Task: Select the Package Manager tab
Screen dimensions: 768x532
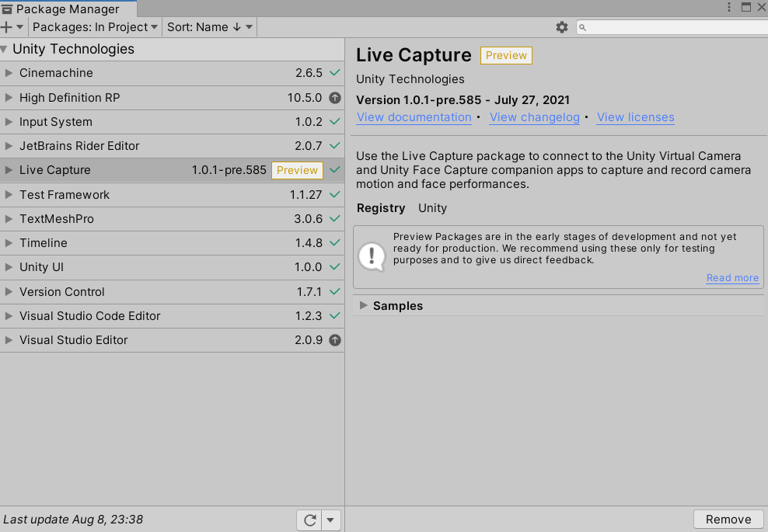Action: 68,9
